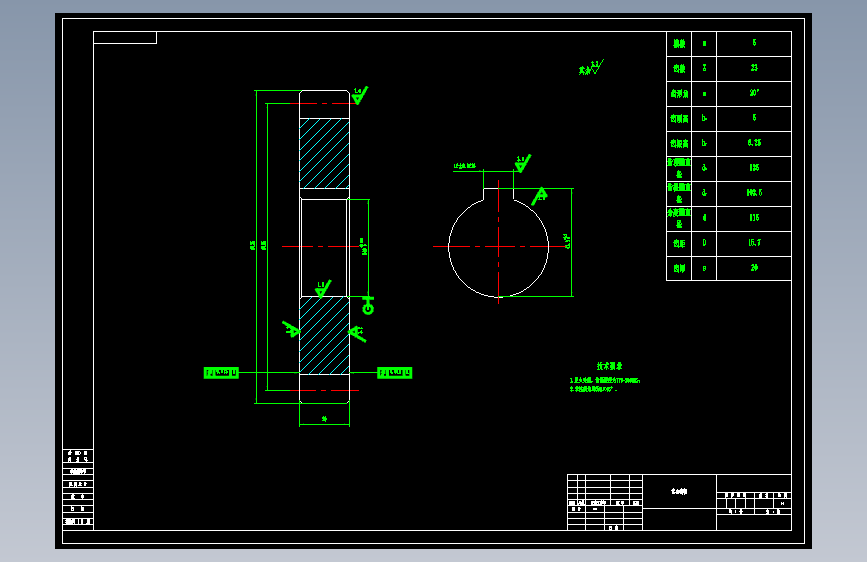
Task: Select the roughness symbol inside the bore
Action: pyautogui.click(x=323, y=289)
